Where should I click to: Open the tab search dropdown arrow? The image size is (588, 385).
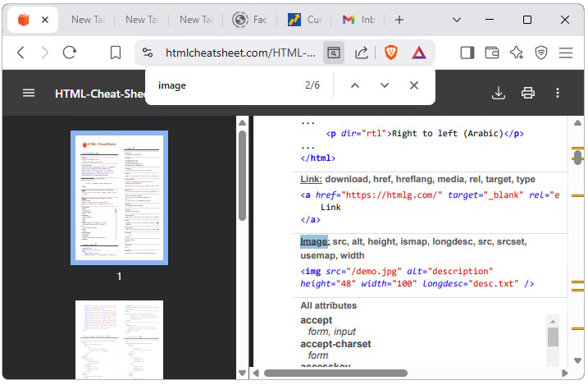[x=457, y=20]
